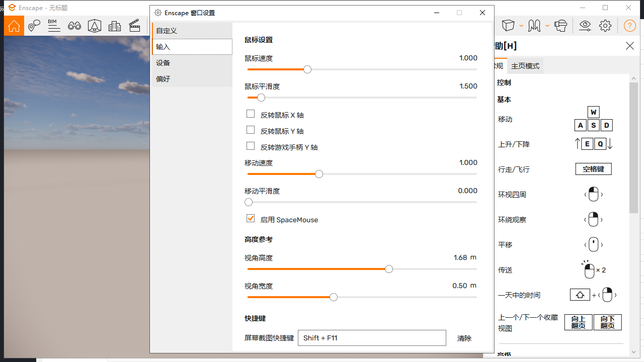Click 清除 to clear screenshot hotkey

click(x=464, y=338)
